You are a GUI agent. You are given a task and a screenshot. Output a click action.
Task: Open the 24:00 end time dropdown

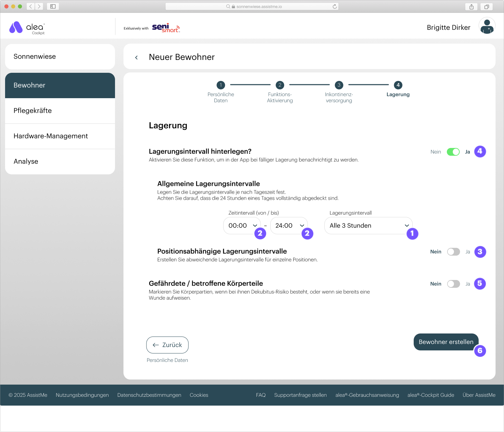(x=289, y=226)
